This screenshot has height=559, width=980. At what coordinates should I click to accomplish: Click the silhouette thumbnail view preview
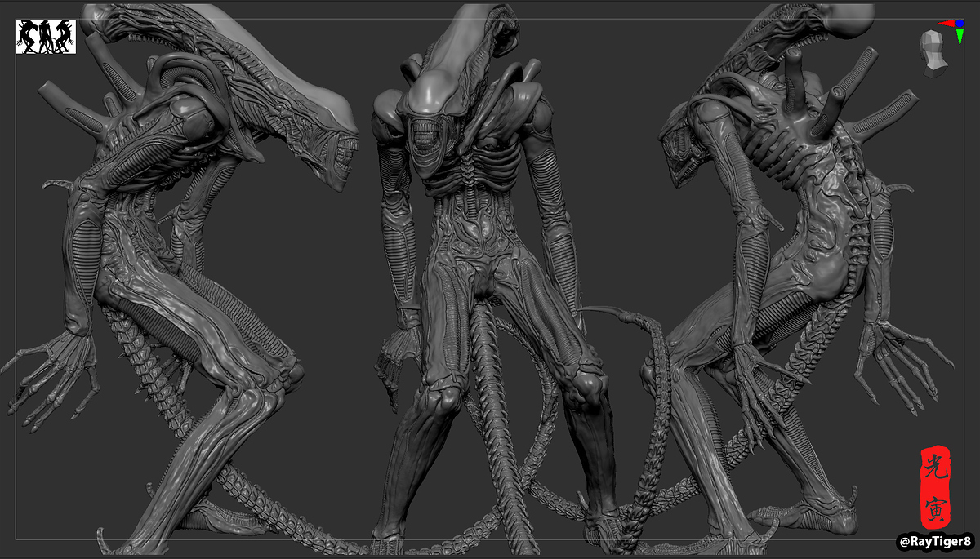pyautogui.click(x=46, y=38)
